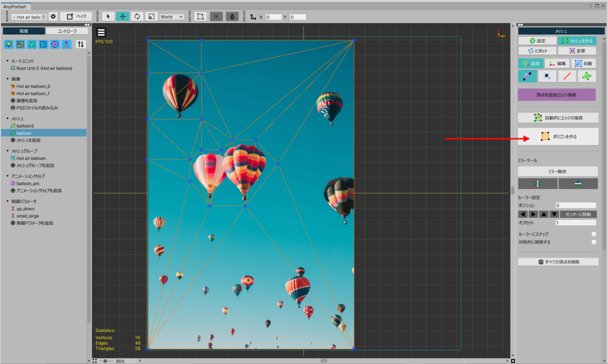Adjust the zoom slider at 85%

105,361
